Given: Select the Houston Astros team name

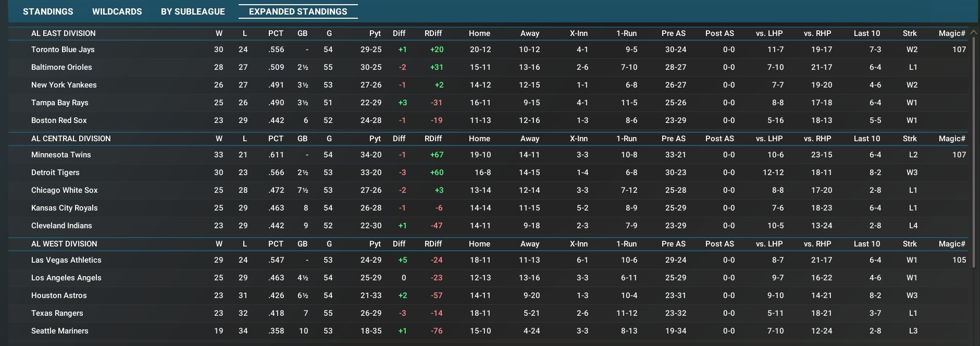Looking at the screenshot, I should pyautogui.click(x=59, y=295).
